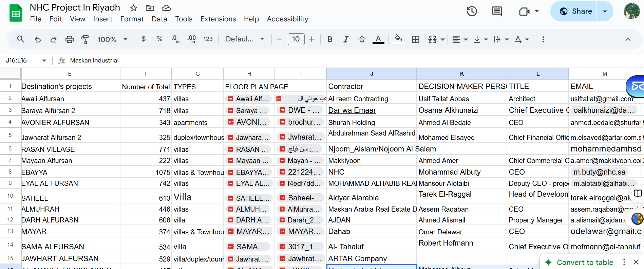Image resolution: width=644 pixels, height=269 pixels.
Task: Click the print icon
Action: [69, 39]
